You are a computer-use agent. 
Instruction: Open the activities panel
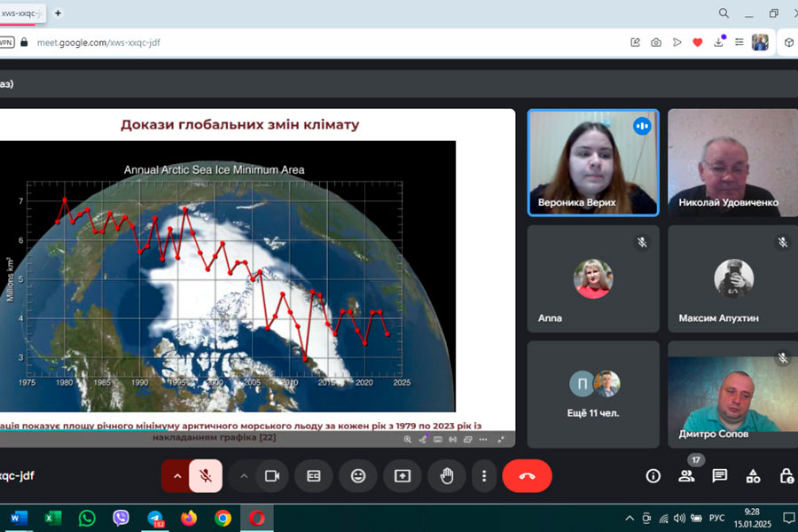pos(753,476)
